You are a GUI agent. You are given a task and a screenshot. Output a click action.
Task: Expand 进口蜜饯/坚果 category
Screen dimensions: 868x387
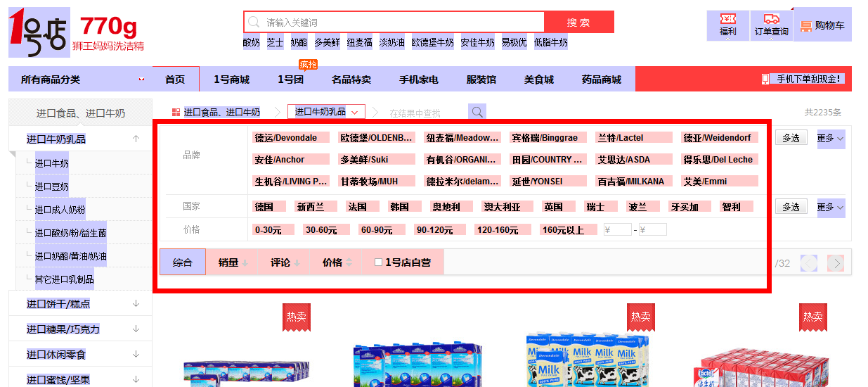point(136,379)
